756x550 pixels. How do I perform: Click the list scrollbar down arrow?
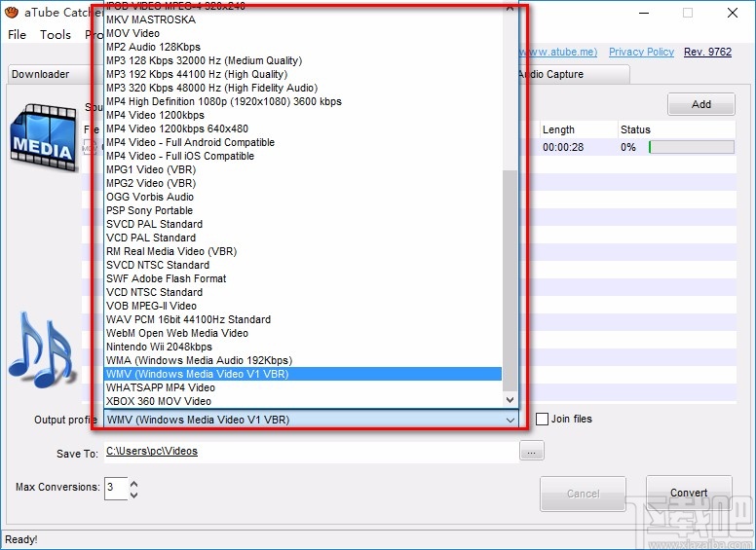[510, 400]
